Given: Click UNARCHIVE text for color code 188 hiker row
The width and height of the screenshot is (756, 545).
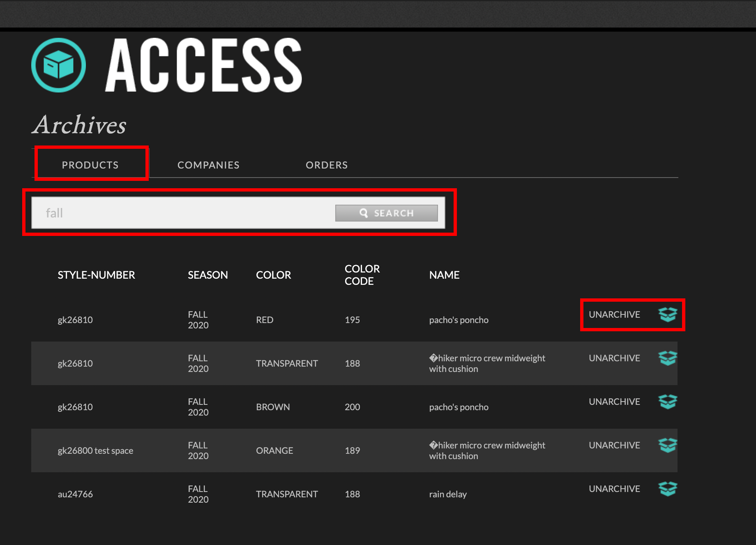Looking at the screenshot, I should point(614,358).
